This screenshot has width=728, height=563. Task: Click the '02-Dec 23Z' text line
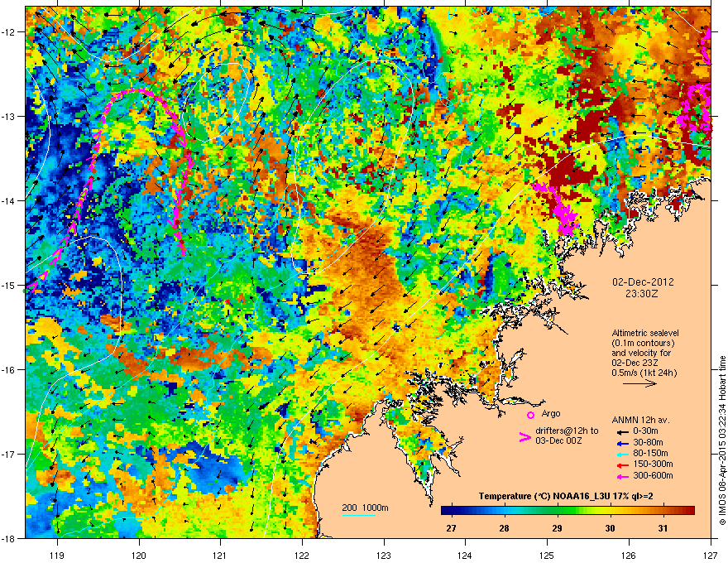point(635,363)
